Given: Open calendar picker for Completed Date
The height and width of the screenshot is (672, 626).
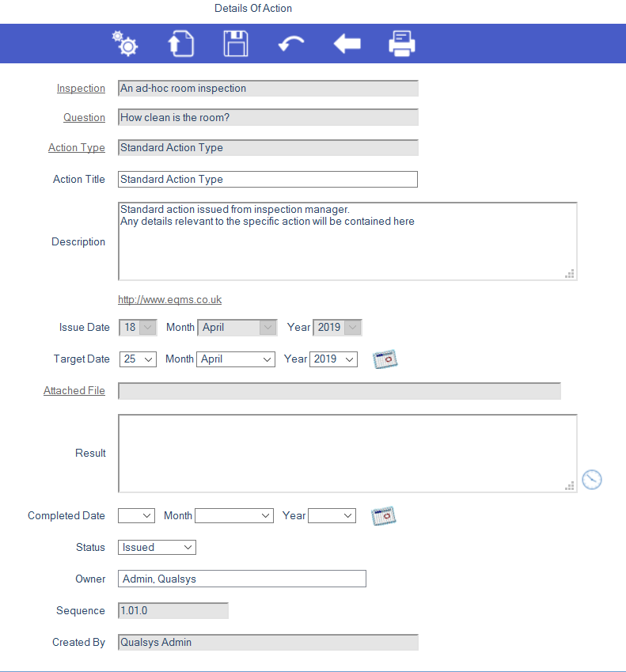Looking at the screenshot, I should [x=383, y=516].
